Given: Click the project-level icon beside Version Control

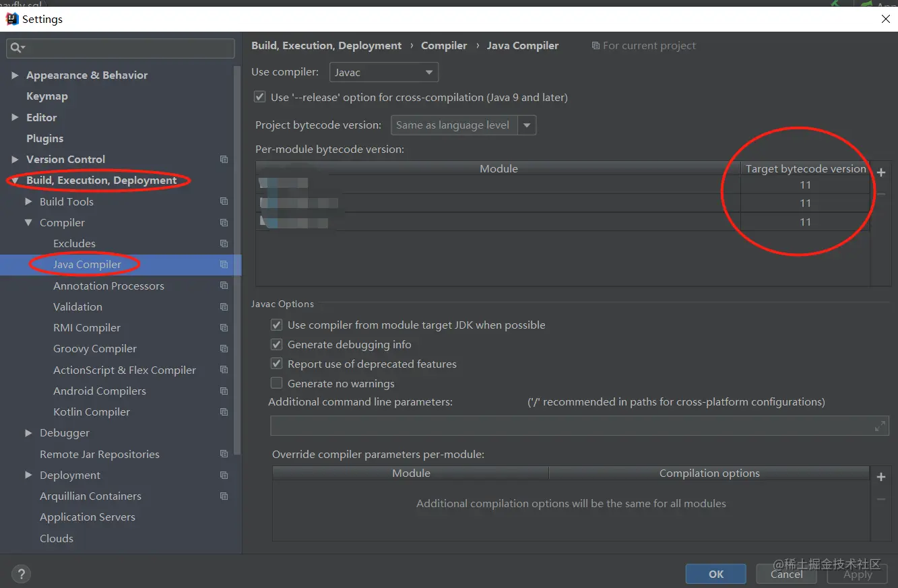Looking at the screenshot, I should tap(224, 160).
